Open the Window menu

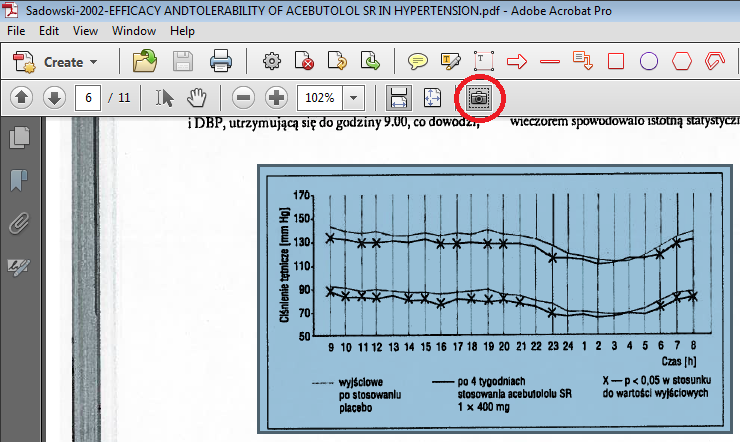pyautogui.click(x=133, y=31)
